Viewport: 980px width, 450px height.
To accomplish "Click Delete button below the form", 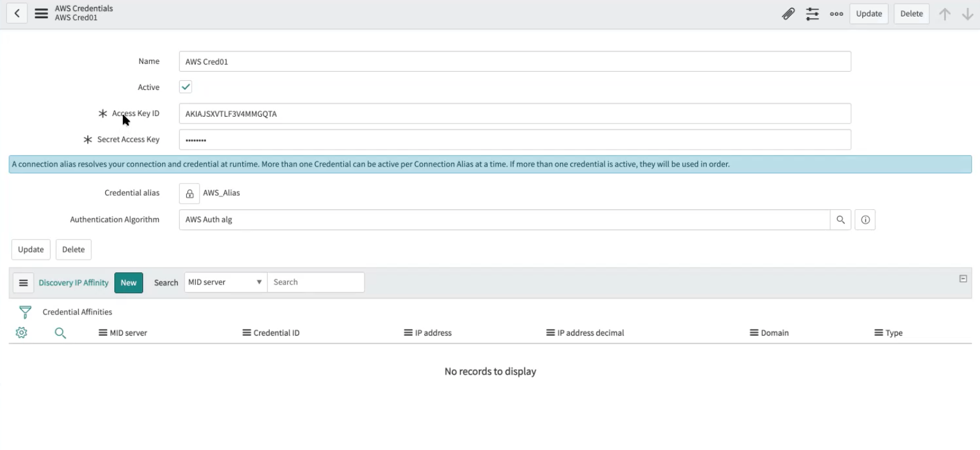I will [74, 249].
